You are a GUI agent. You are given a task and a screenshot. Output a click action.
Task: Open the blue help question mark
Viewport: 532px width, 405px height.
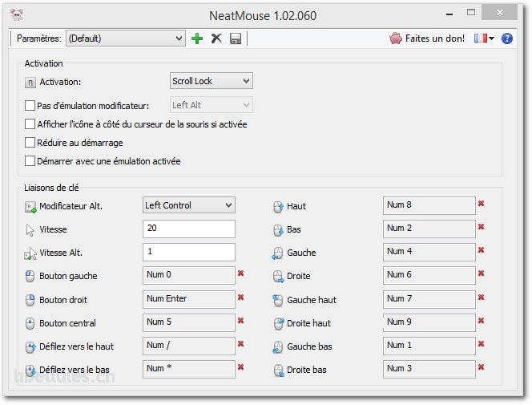click(x=507, y=38)
